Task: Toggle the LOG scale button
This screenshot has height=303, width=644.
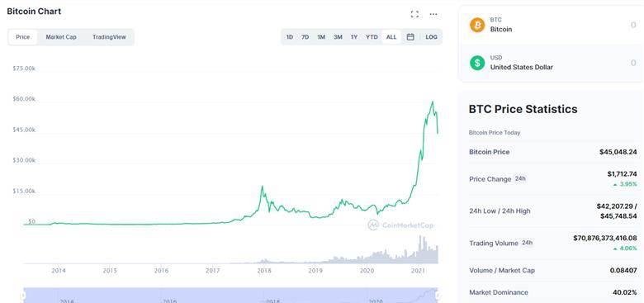Action: point(431,37)
